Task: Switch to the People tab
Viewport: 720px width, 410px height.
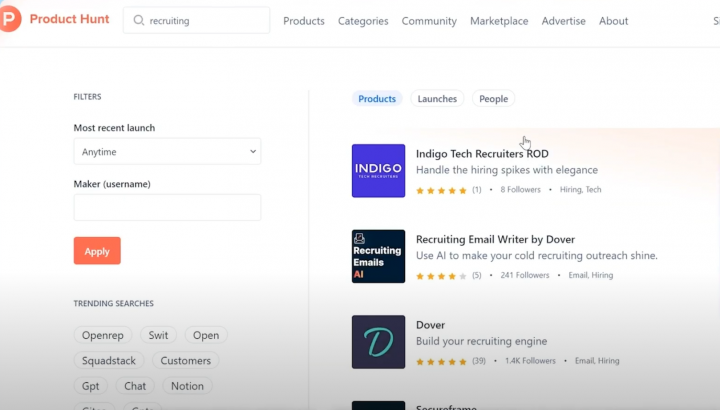Action: [x=493, y=99]
